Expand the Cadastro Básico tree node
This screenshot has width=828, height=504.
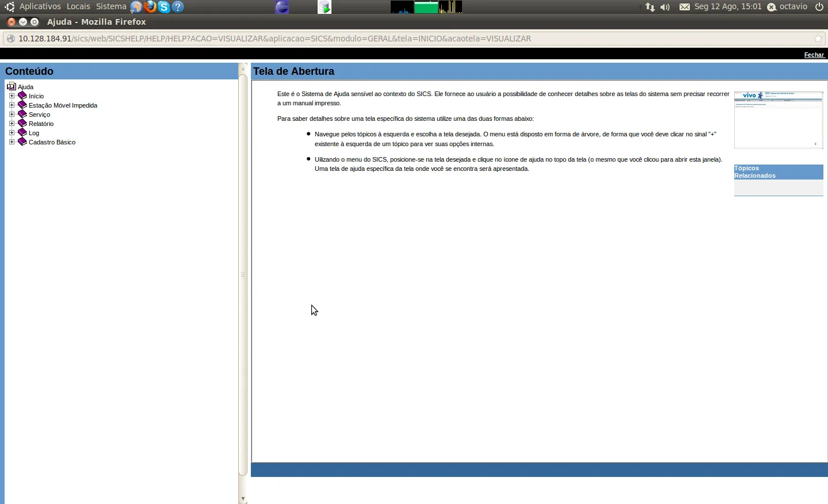pyautogui.click(x=12, y=142)
